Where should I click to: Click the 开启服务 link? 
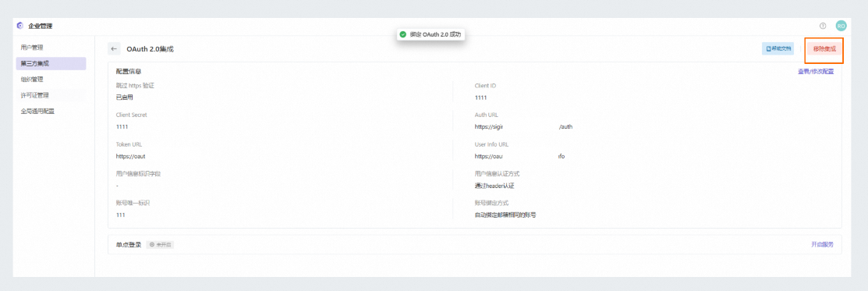point(822,244)
